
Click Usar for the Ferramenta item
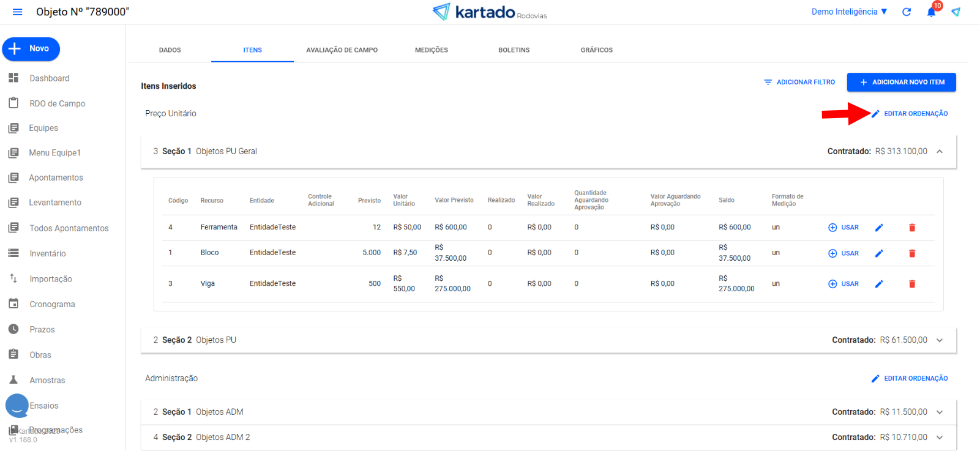843,228
